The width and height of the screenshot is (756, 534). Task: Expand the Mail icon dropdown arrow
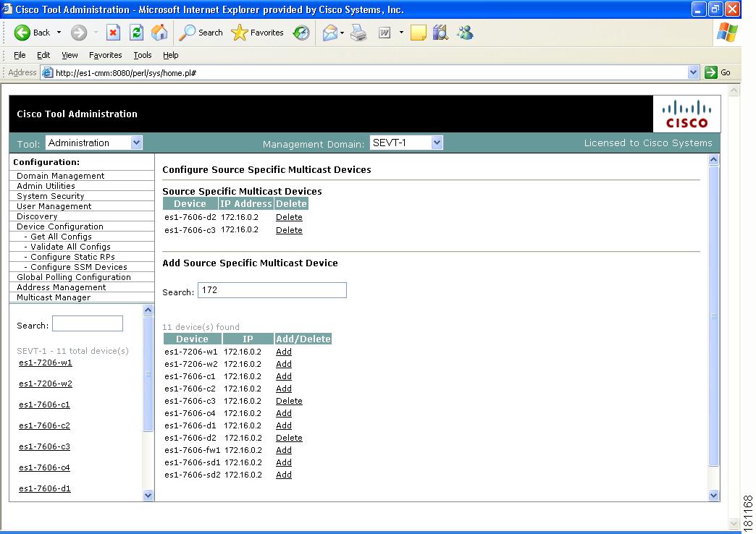tap(342, 33)
